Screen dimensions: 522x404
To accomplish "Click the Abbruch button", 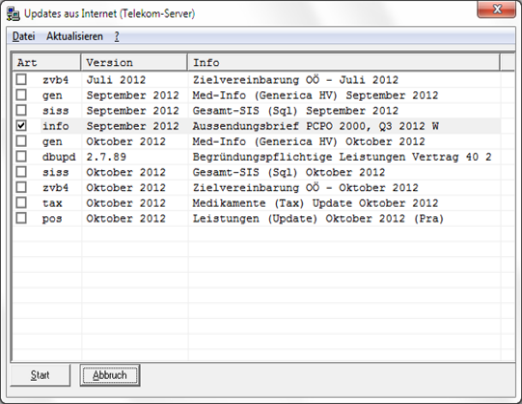I will 110,375.
